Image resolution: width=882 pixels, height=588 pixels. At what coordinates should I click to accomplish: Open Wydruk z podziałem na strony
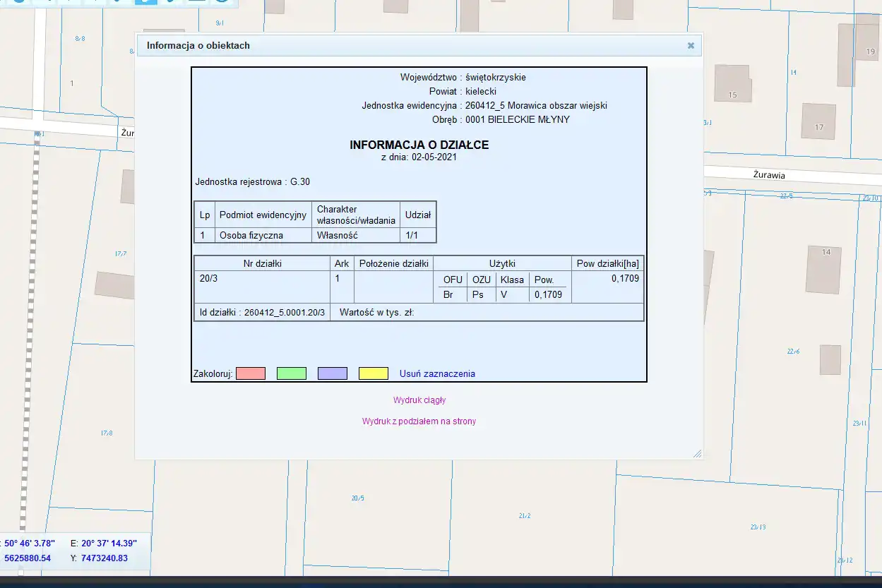click(x=419, y=421)
